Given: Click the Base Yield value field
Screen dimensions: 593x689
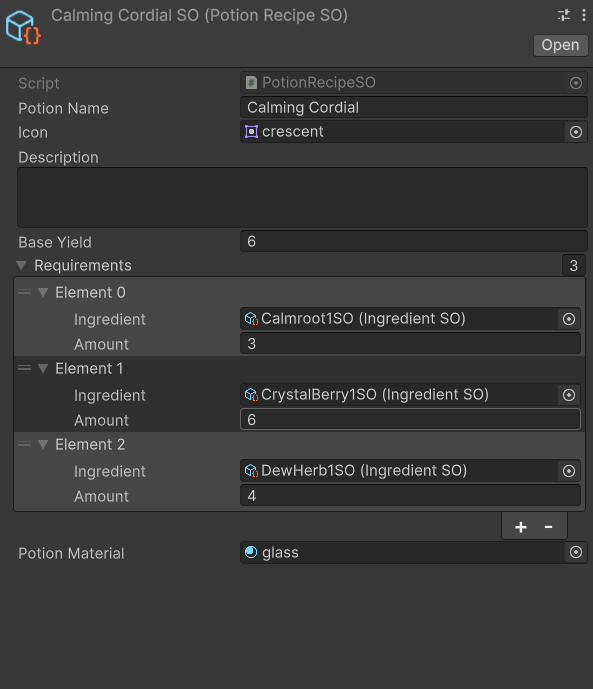Looking at the screenshot, I should pos(413,241).
